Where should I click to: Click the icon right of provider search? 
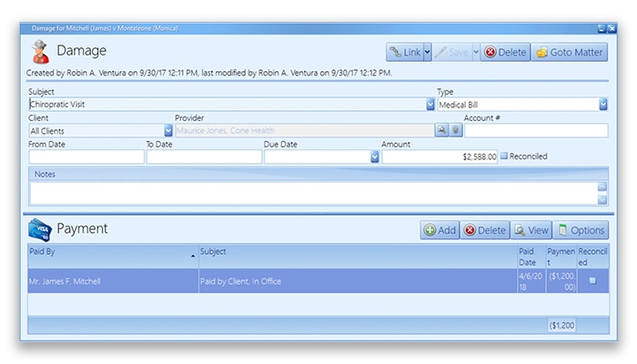click(456, 130)
